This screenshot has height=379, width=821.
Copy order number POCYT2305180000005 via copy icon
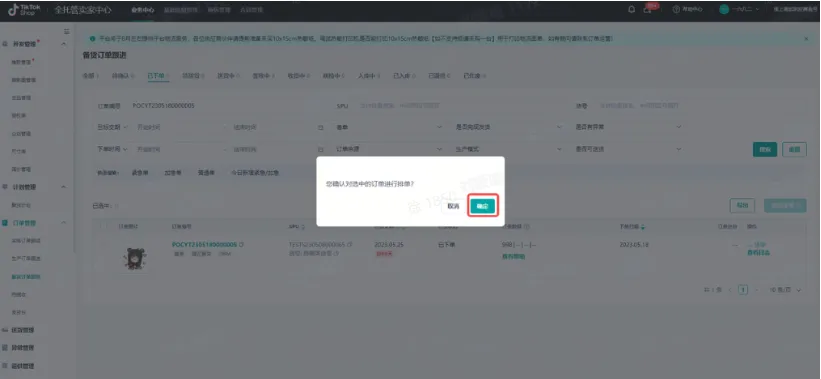point(242,244)
